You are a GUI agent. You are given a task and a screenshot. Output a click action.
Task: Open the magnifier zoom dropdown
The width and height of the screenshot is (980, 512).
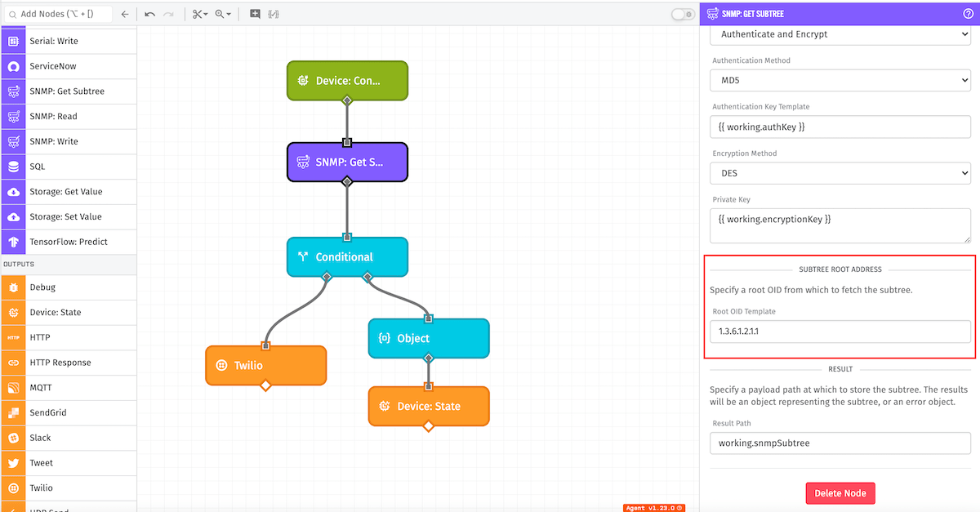coord(223,14)
